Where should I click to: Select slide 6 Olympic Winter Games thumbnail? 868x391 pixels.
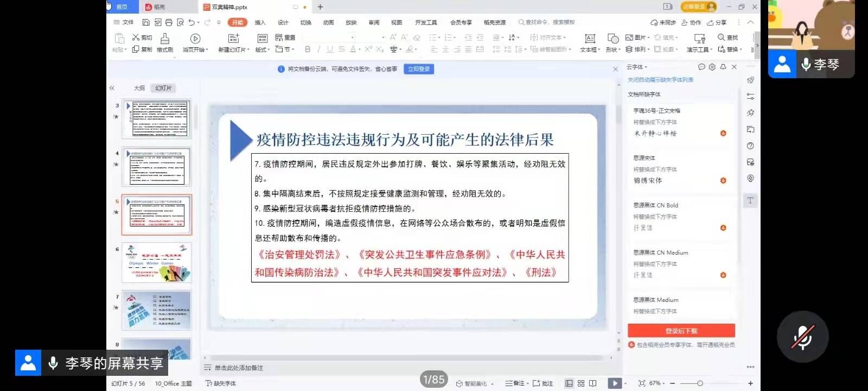156,263
